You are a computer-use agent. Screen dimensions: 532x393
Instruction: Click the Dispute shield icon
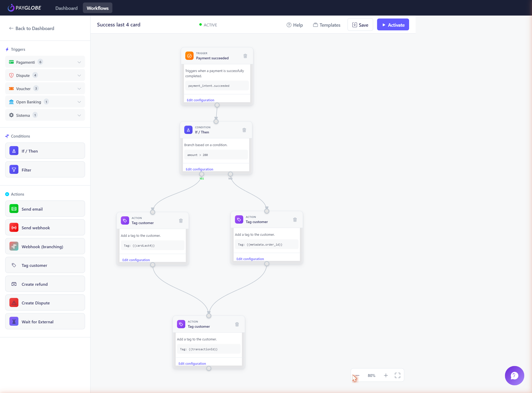(x=11, y=75)
